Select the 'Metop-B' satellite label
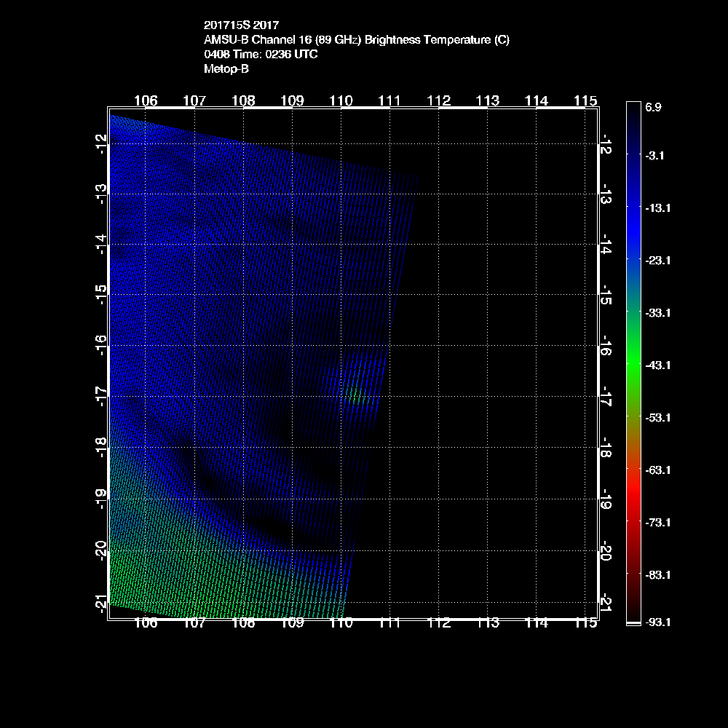728x728 pixels. click(226, 69)
